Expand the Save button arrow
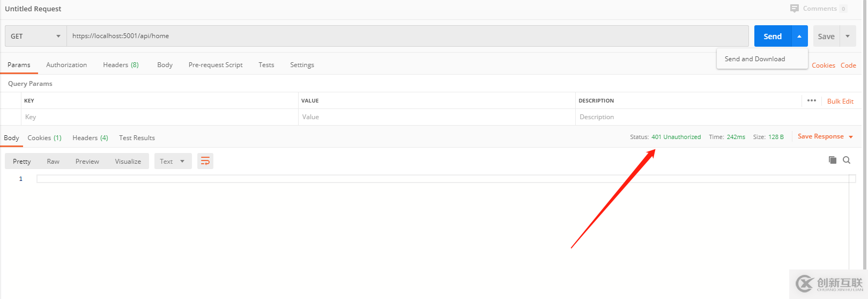 point(848,37)
